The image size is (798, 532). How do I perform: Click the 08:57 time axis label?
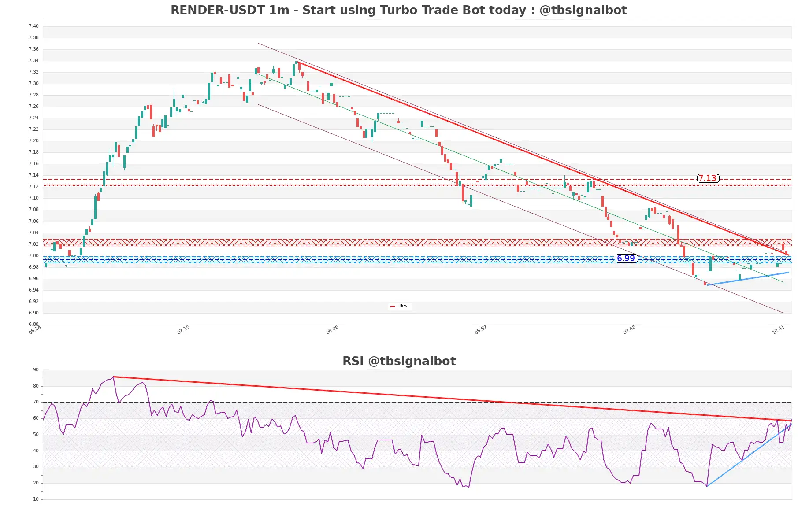[481, 329]
